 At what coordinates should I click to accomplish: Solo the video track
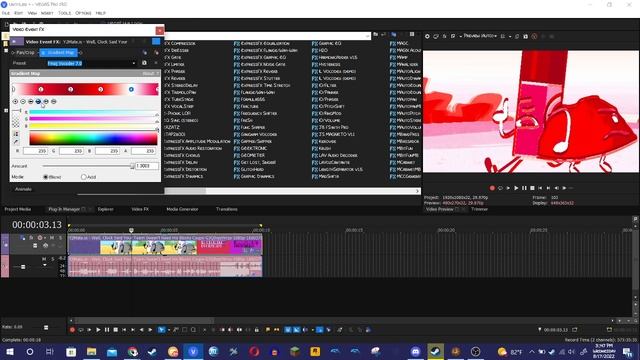60,238
